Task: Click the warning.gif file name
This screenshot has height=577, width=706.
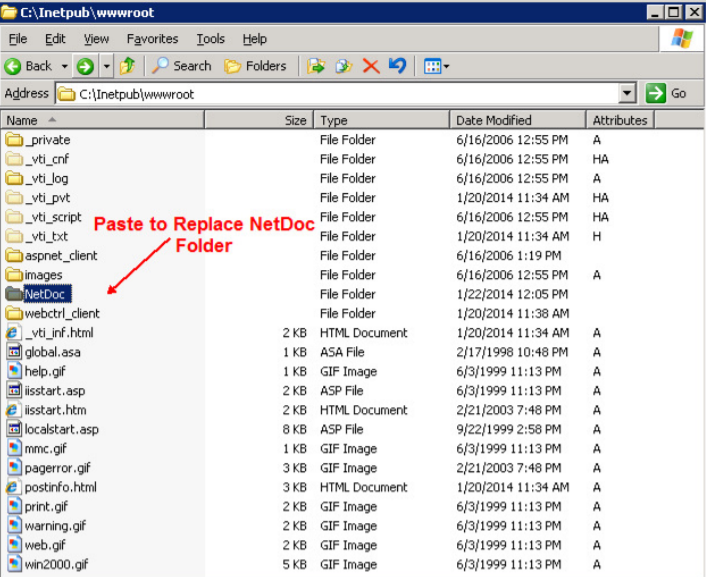Action: click(55, 526)
